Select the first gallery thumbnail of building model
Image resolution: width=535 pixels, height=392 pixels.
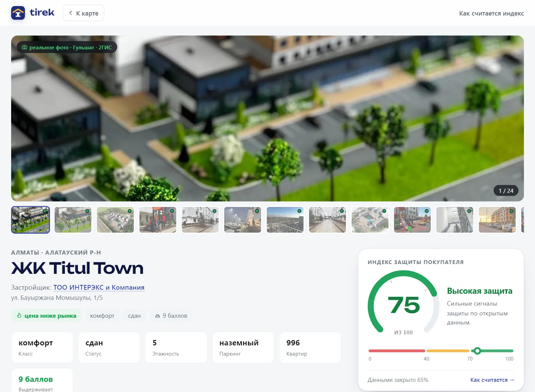[30, 220]
